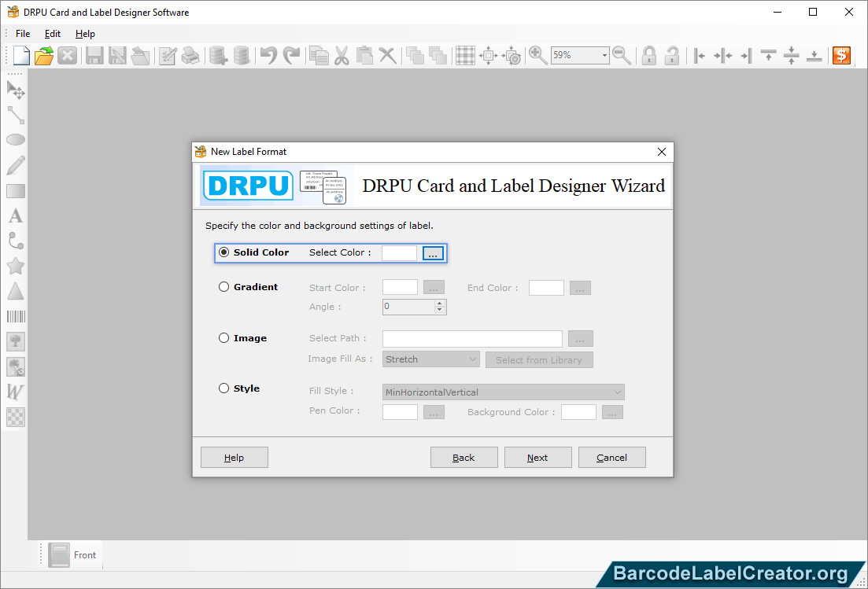Cancel the New Label Format wizard
868x589 pixels.
611,458
